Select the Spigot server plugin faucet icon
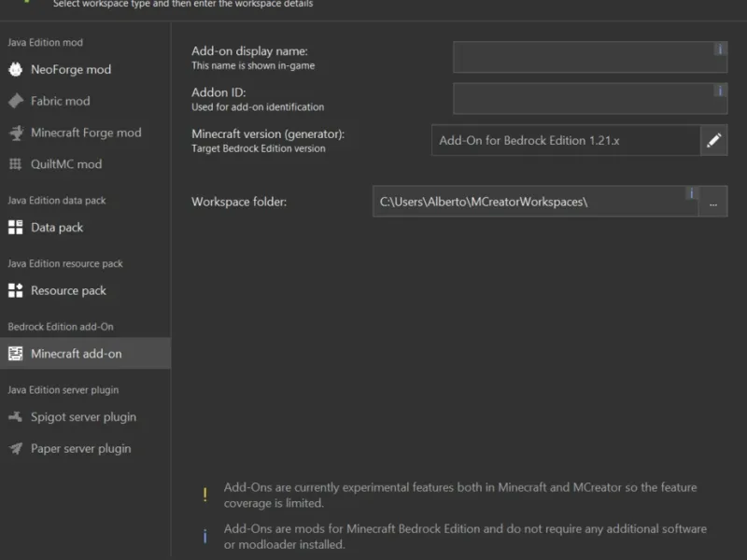This screenshot has width=747, height=560. point(15,417)
